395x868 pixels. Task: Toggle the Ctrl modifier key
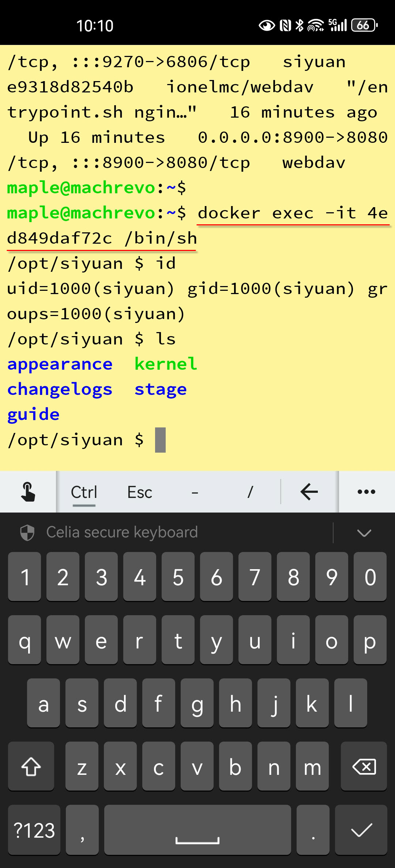click(84, 492)
